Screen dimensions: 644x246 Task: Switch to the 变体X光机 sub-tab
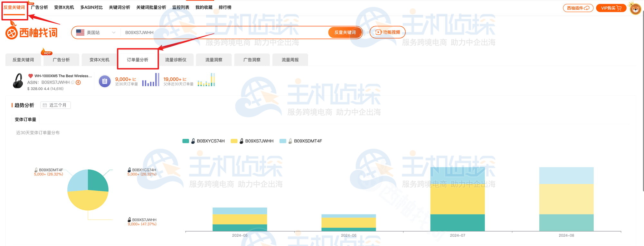coord(99,60)
